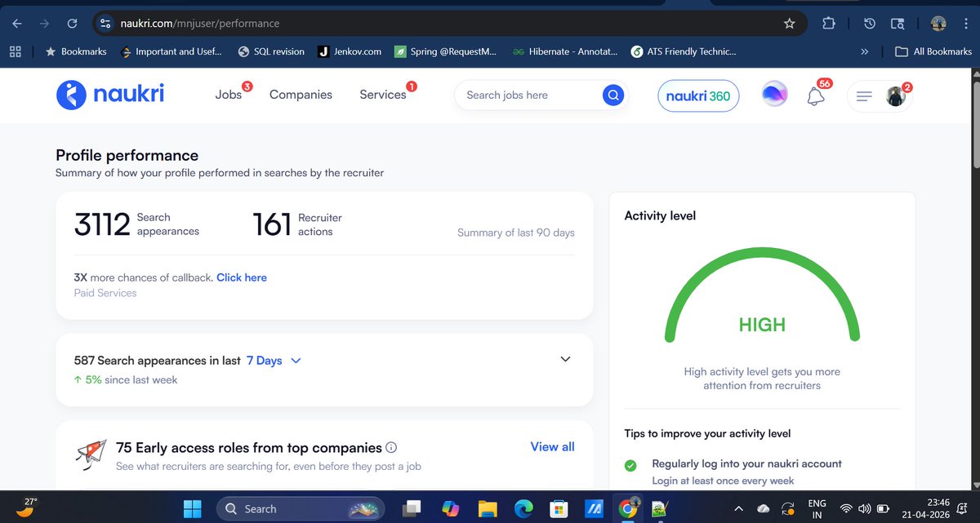Expand the 587 Search appearances card chevron
This screenshot has width=980, height=523.
pyautogui.click(x=565, y=360)
